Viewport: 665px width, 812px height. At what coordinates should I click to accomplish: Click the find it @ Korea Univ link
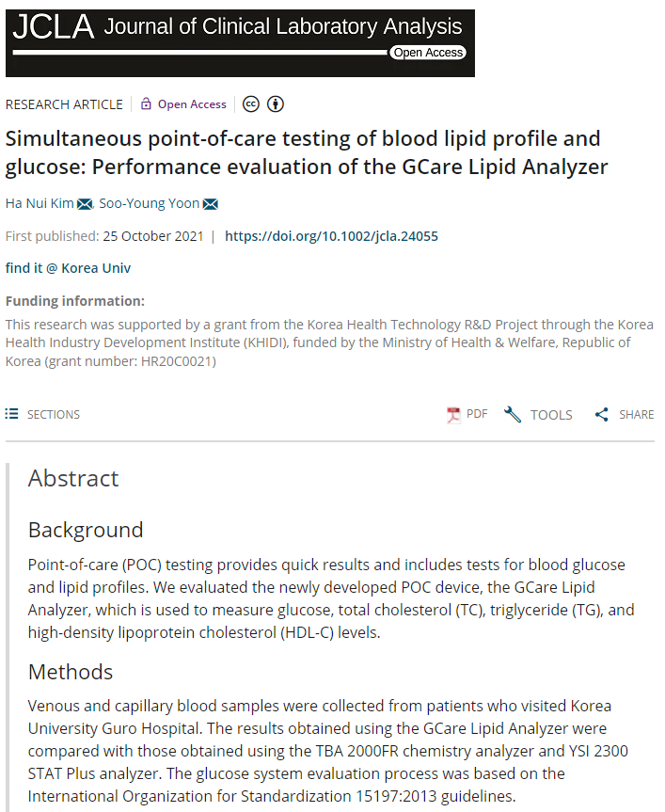click(68, 268)
